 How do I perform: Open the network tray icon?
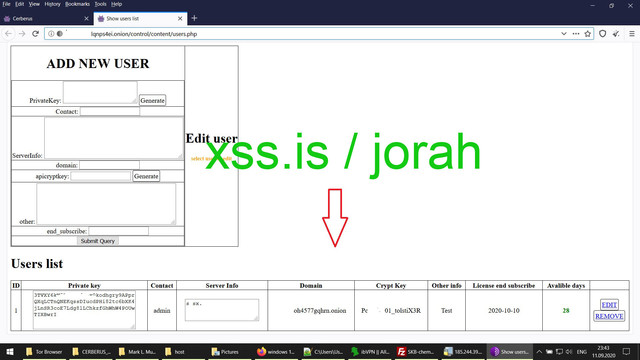pyautogui.click(x=559, y=351)
